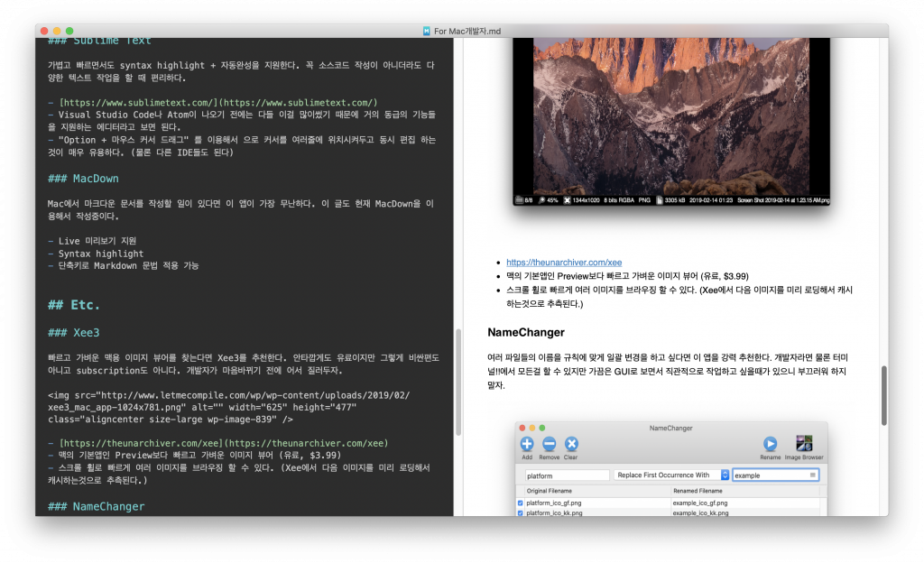Image resolution: width=924 pixels, height=563 pixels.
Task: Click the editor pane scrollbar
Action: 457,382
